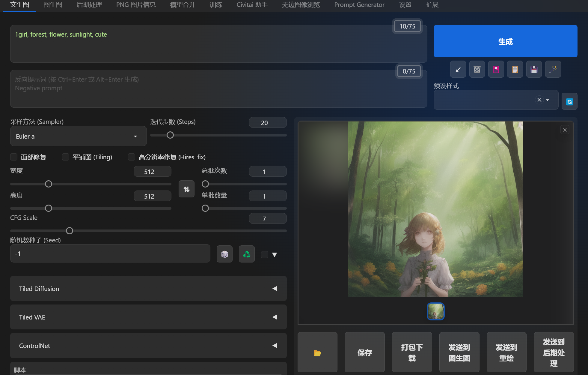Screen dimensions: 588x375
Task: Open the output folder icon
Action: click(317, 353)
